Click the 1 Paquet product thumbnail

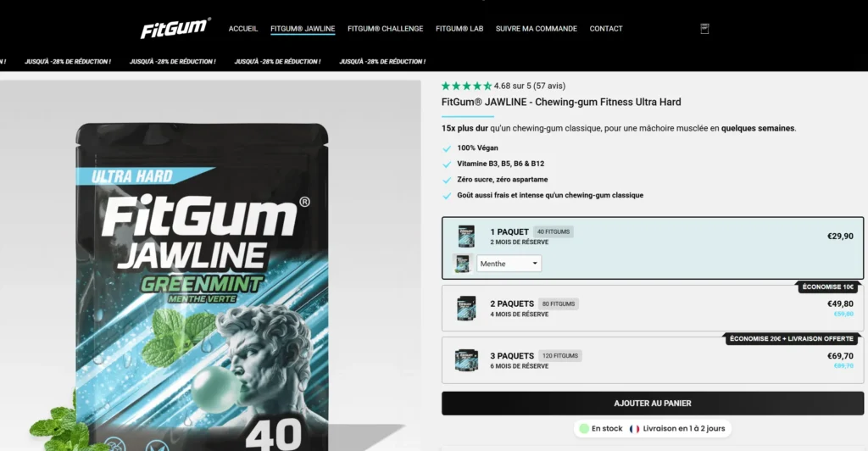pyautogui.click(x=466, y=237)
